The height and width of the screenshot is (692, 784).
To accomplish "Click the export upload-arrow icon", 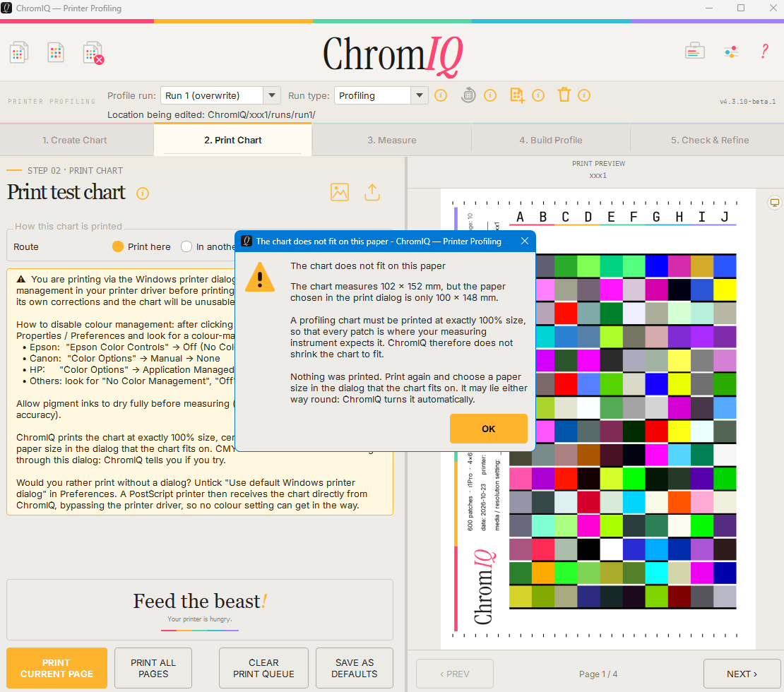I will (372, 192).
